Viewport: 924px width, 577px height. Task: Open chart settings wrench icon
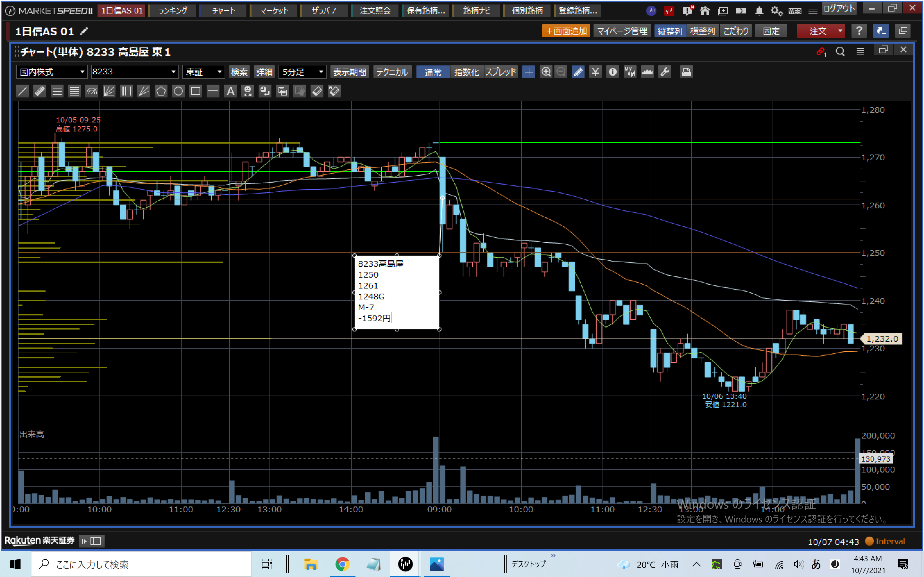665,72
